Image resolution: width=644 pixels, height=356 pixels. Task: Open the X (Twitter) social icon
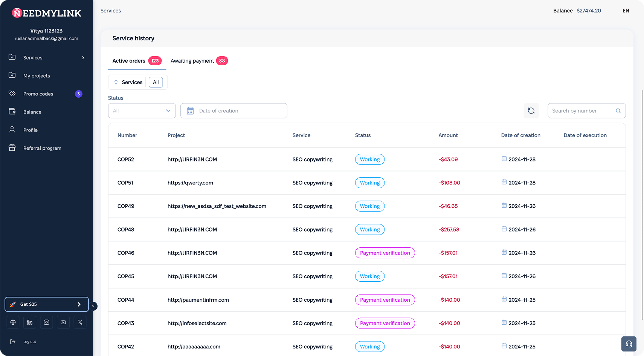coord(80,322)
